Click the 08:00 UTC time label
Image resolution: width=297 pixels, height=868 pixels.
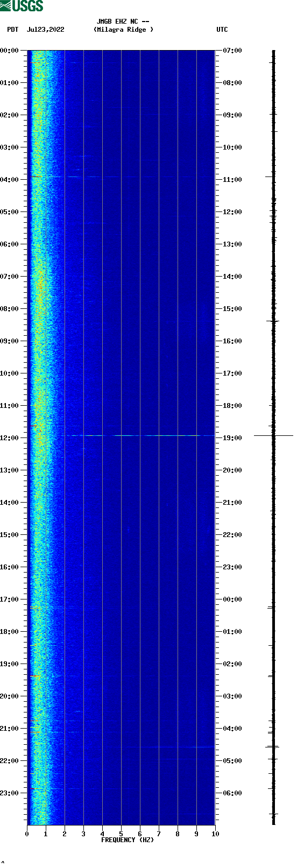tap(232, 83)
